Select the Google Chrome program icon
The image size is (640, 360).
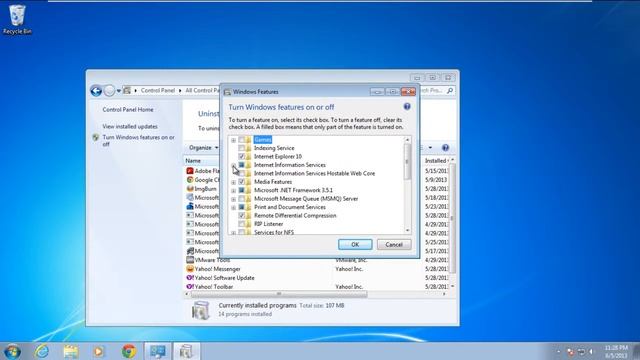[190, 180]
